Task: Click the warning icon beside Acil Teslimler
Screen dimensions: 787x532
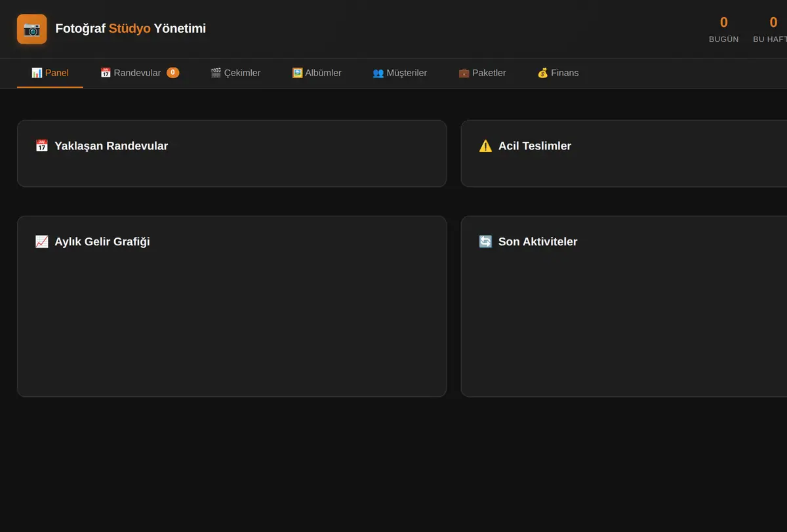Action: click(485, 146)
